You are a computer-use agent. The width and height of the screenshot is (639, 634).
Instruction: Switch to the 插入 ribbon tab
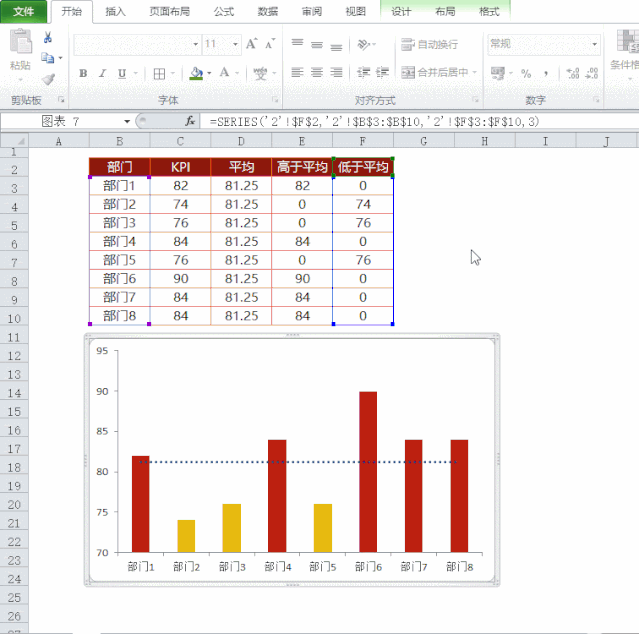click(115, 11)
